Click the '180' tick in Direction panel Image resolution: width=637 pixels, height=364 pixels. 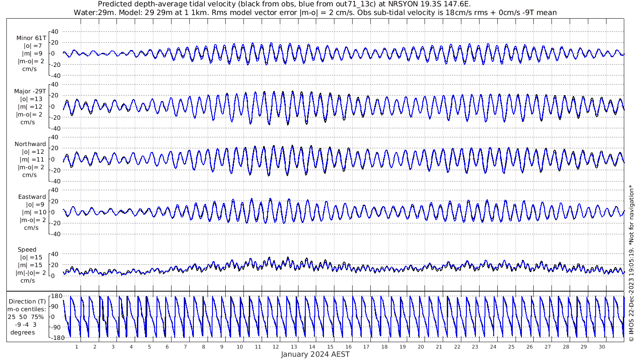click(56, 296)
